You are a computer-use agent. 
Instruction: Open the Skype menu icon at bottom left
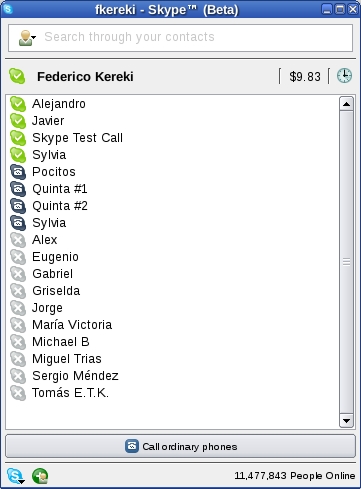point(15,476)
